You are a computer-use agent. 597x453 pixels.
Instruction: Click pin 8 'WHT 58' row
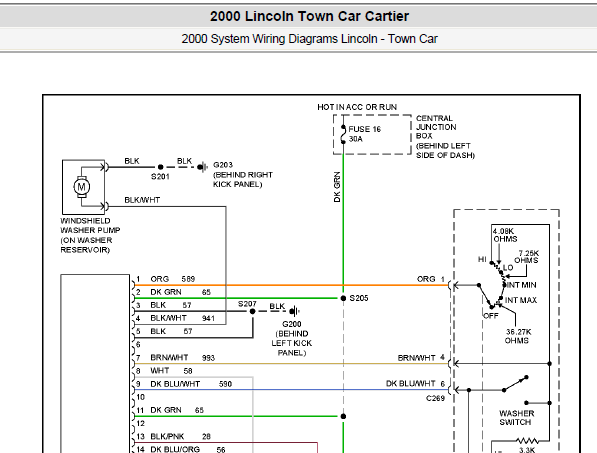[164, 371]
